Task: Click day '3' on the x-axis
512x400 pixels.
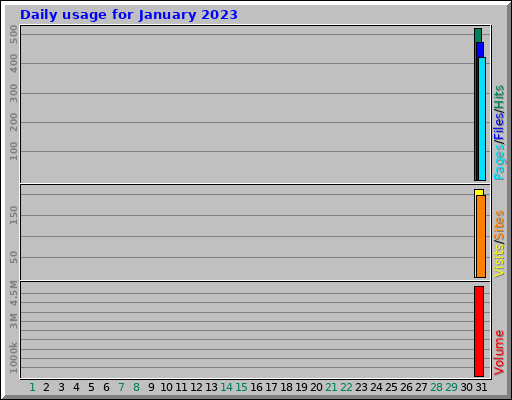Action: tap(61, 387)
